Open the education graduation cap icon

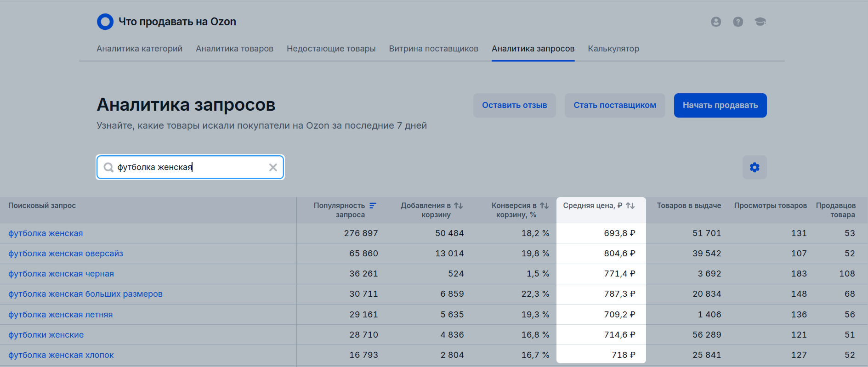click(x=760, y=22)
